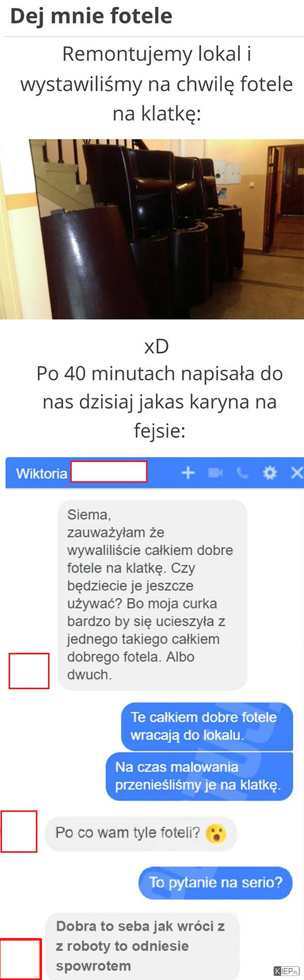Click the 'Dej mnie fotele' title
The width and height of the screenshot is (304, 980).
[x=91, y=16]
